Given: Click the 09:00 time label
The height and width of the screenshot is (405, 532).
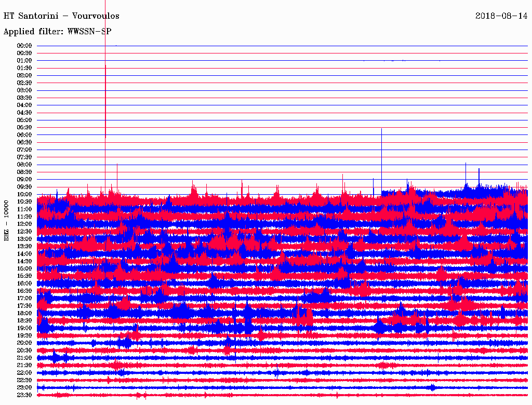Looking at the screenshot, I should (x=24, y=180).
